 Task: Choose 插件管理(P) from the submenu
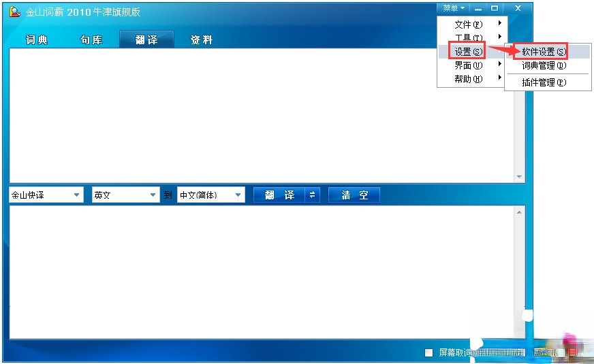click(x=548, y=82)
